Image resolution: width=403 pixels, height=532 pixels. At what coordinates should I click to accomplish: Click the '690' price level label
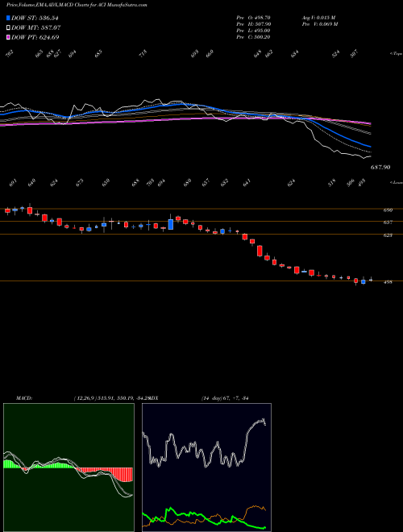click(388, 210)
